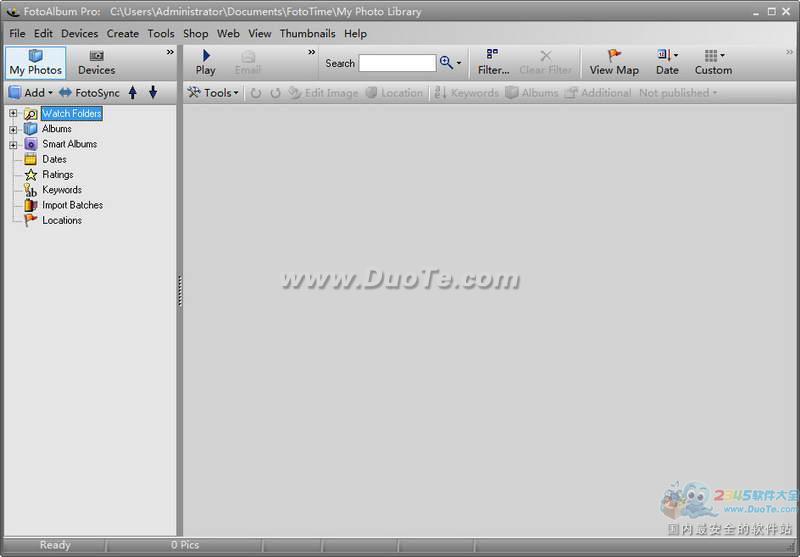Click the greyed-out Email toolbar button
Screen dimensions: 800x557
tap(248, 63)
